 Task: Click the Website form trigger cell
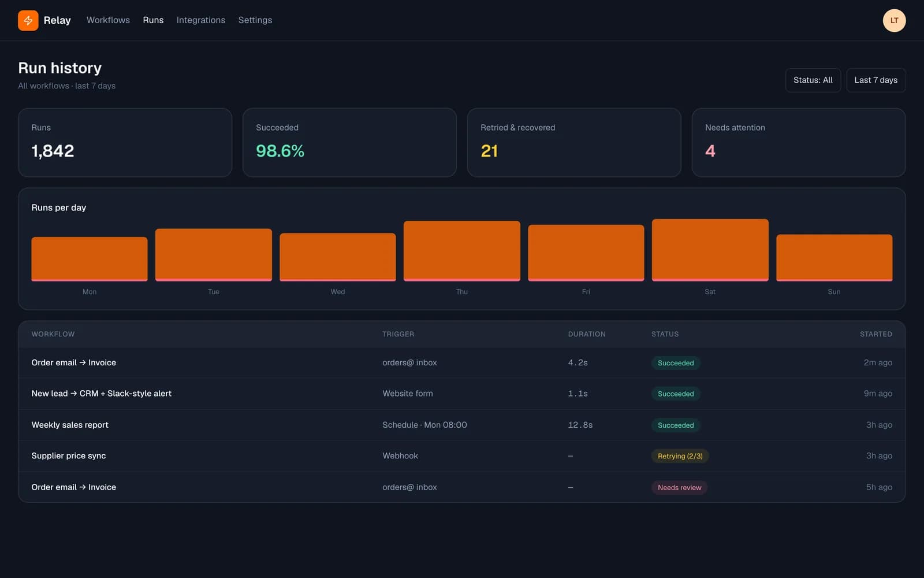407,394
